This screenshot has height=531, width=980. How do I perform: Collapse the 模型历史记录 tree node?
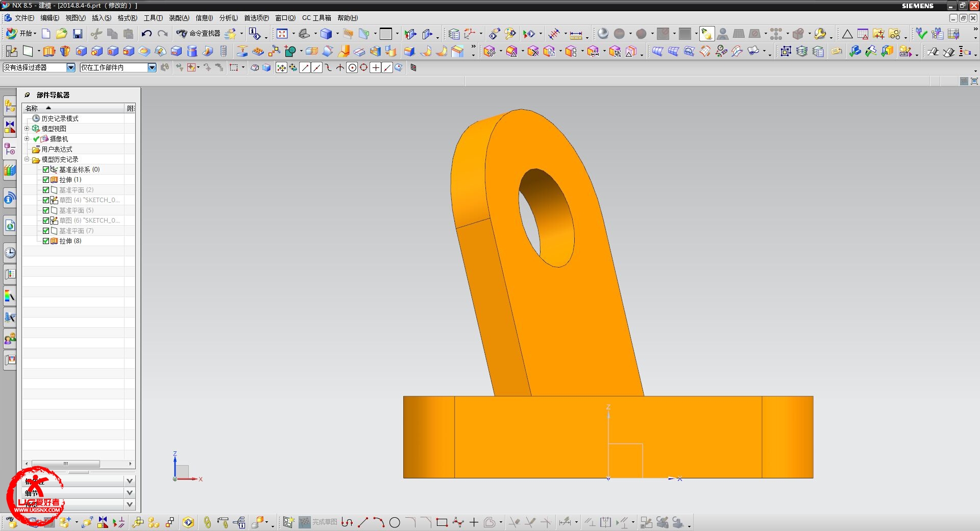(x=27, y=159)
